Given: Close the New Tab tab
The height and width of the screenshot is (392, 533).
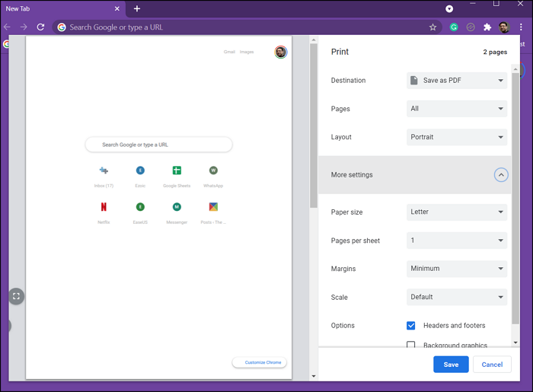Looking at the screenshot, I should (x=117, y=8).
